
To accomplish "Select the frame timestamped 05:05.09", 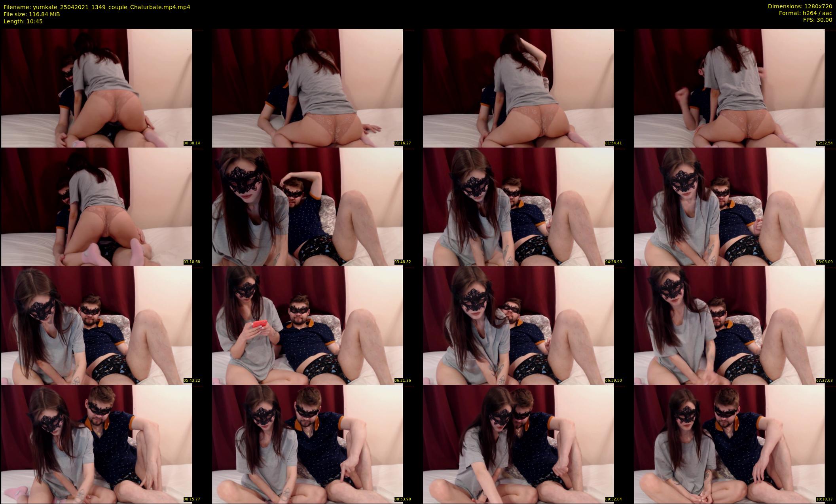I will coord(729,207).
